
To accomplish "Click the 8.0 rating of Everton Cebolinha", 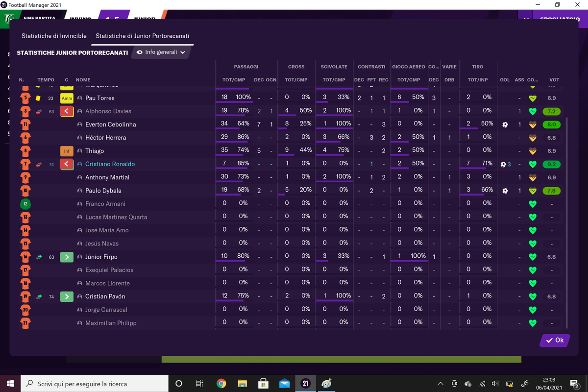I will [552, 124].
